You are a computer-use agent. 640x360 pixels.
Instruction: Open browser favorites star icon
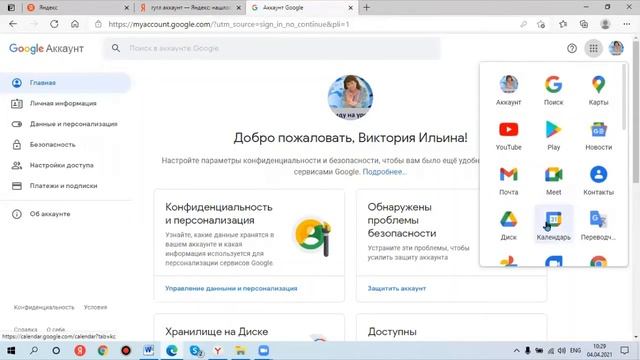coord(563,24)
